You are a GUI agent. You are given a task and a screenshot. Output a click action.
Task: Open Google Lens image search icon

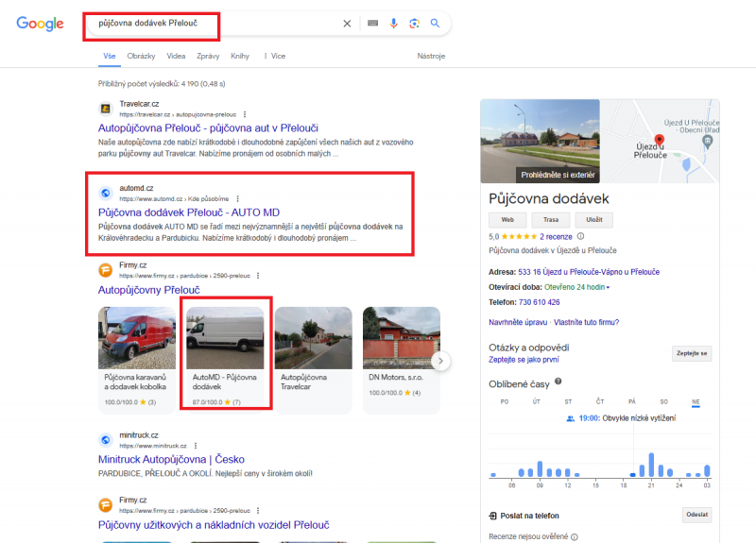coord(414,23)
